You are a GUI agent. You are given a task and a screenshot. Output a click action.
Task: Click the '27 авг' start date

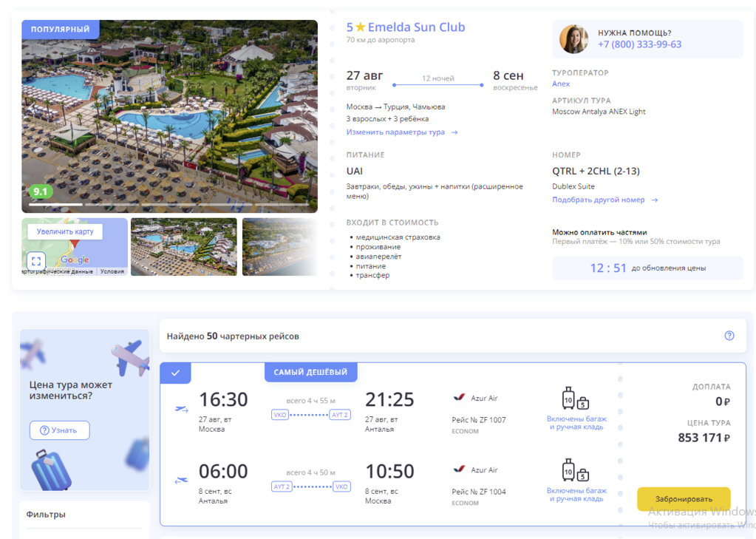[x=364, y=75]
